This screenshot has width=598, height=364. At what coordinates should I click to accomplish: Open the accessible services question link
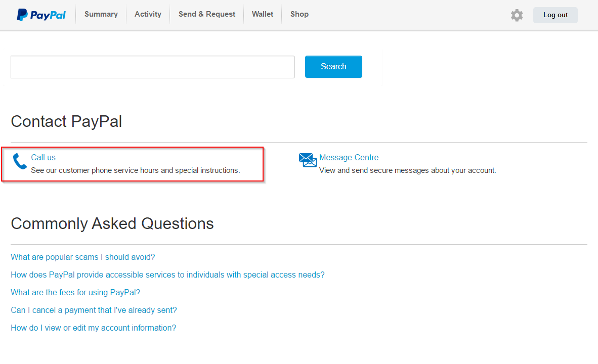coord(167,275)
